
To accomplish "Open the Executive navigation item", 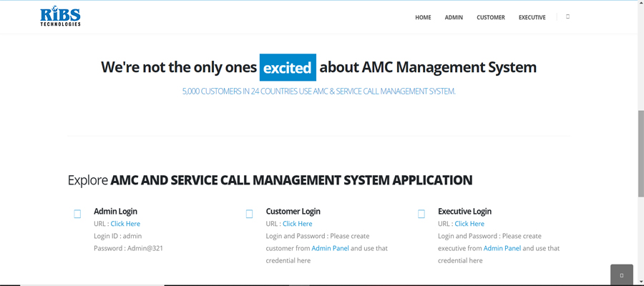I will pos(532,17).
